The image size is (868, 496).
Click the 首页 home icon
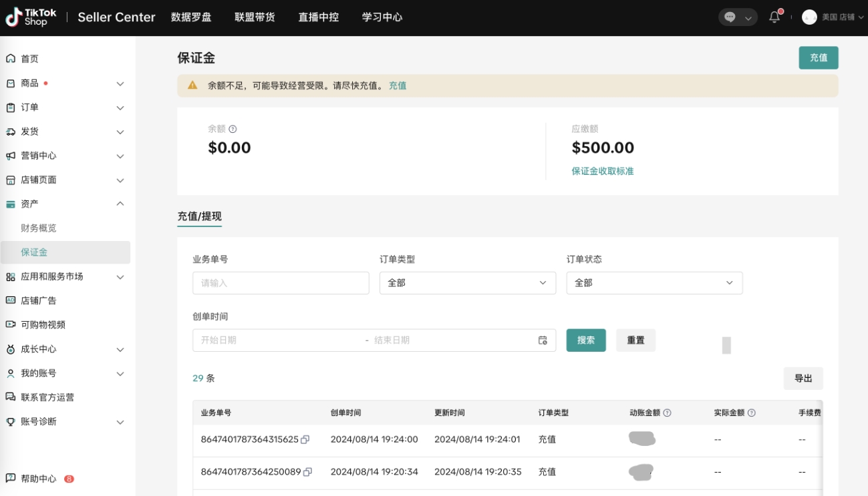click(x=11, y=59)
